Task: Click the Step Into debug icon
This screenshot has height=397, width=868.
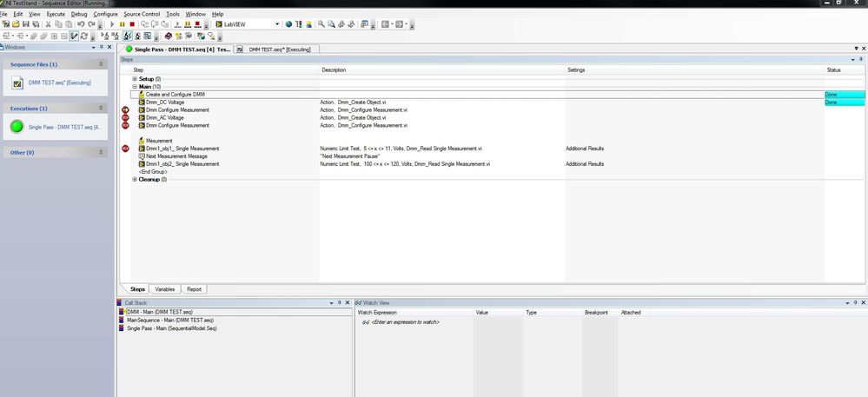Action: click(x=145, y=24)
